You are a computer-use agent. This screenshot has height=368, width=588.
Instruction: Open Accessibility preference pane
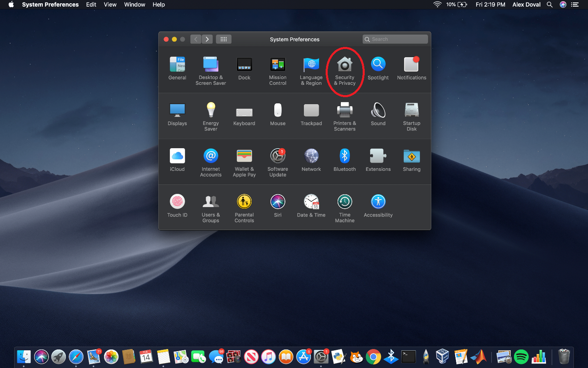coord(378,205)
